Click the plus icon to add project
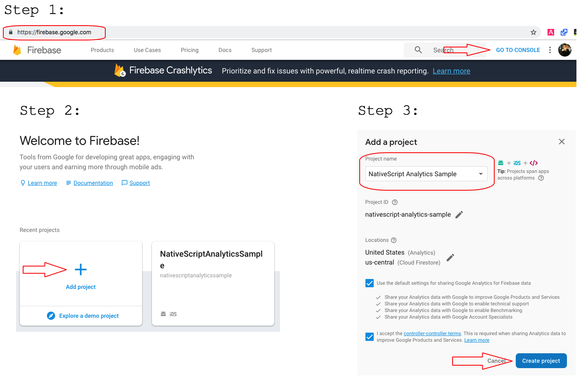This screenshot has height=390, width=588. pos(81,269)
